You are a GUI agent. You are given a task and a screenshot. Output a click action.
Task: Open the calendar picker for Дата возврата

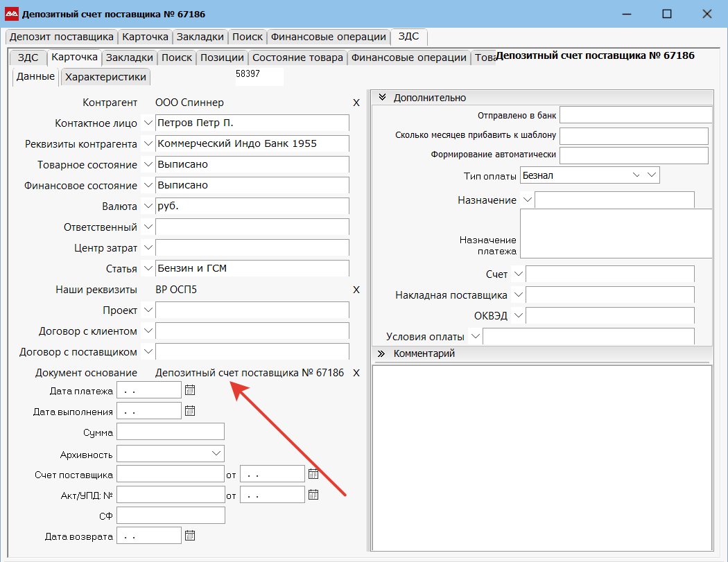[x=190, y=536]
